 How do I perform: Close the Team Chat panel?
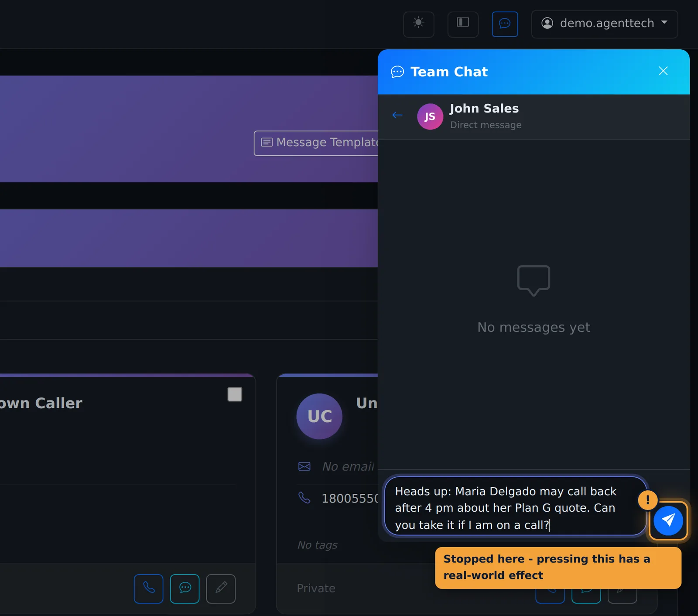tap(663, 71)
